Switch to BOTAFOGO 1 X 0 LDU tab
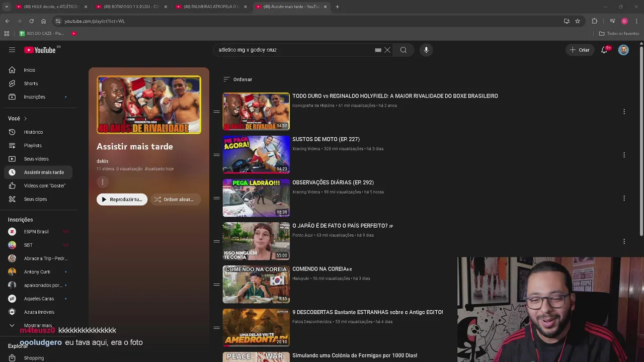This screenshot has width=644, height=362. point(131,7)
